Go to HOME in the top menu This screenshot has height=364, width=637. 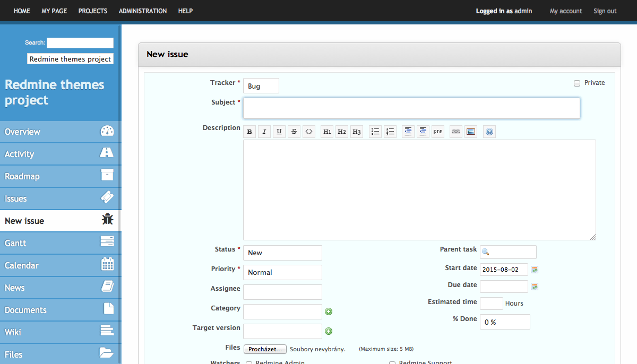coord(22,11)
